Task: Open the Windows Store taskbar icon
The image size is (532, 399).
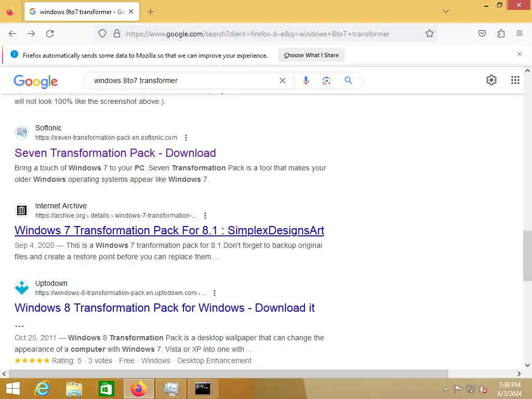Action: click(106, 389)
